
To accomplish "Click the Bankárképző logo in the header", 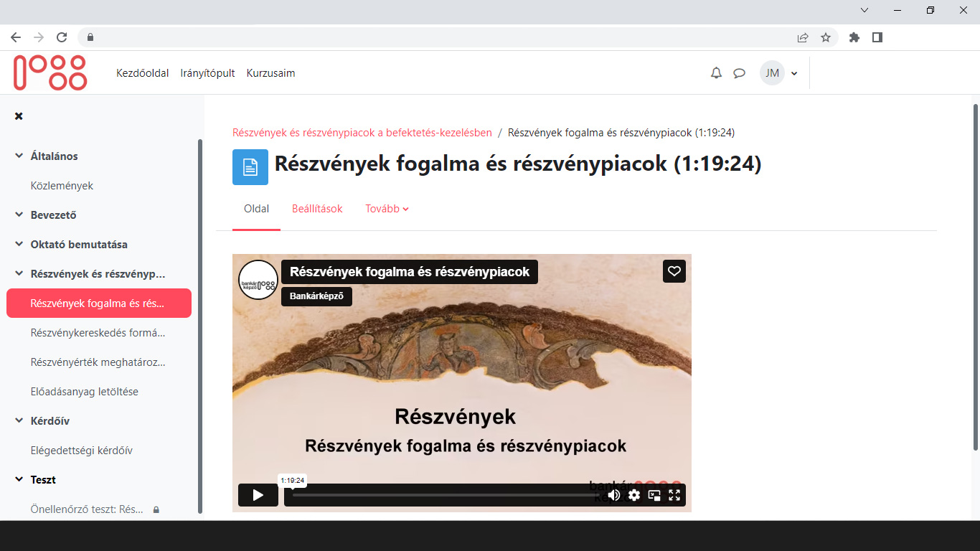I will click(x=49, y=72).
